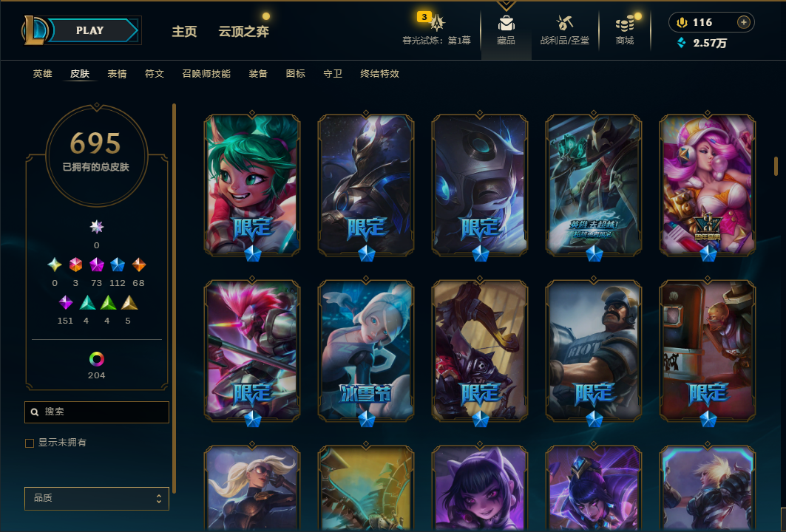Enable the 显示未拥有 checkbox
Screen dimensions: 786x532
(x=30, y=443)
